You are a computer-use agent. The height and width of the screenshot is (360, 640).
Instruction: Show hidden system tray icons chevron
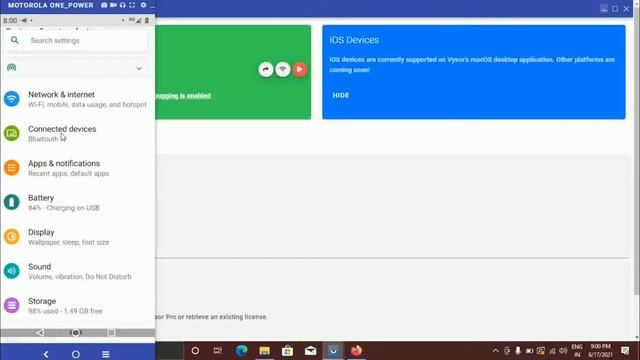pos(495,351)
